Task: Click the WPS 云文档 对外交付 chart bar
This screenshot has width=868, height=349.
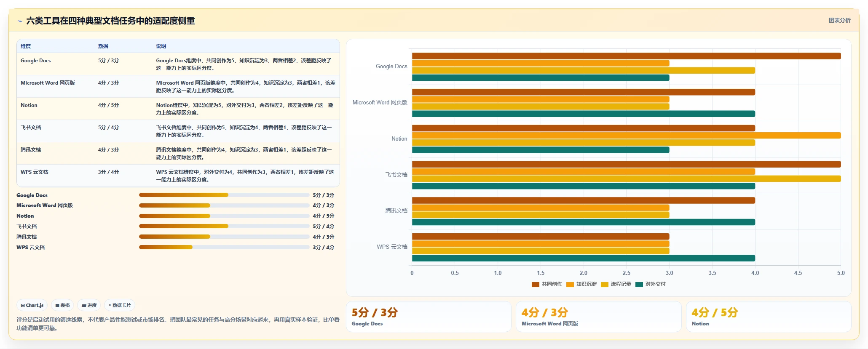Action: [x=584, y=258]
